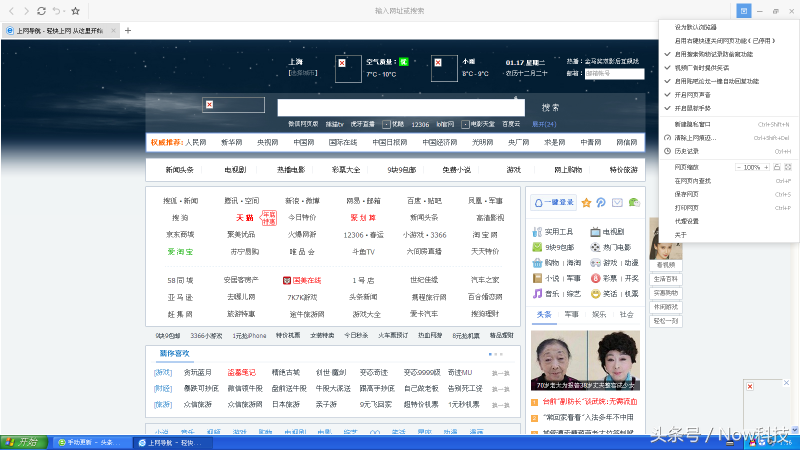Click the main search input box

[401, 108]
